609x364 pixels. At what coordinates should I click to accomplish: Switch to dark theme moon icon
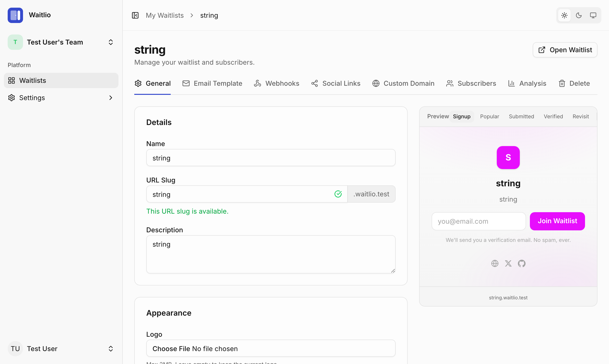(x=579, y=15)
